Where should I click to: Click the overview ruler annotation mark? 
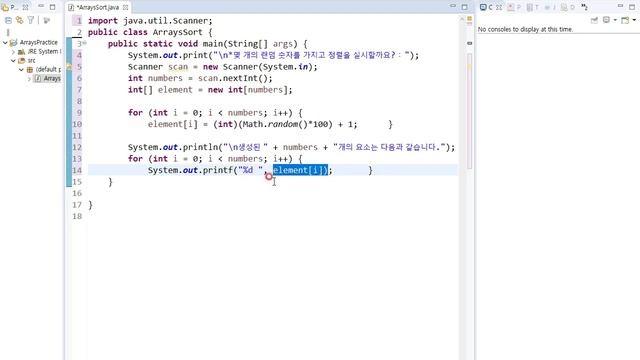[469, 43]
